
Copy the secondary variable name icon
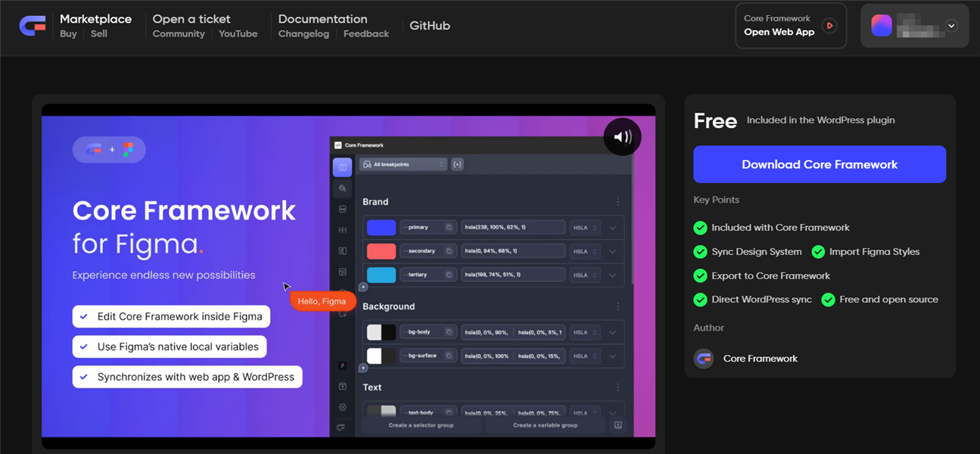coord(449,251)
